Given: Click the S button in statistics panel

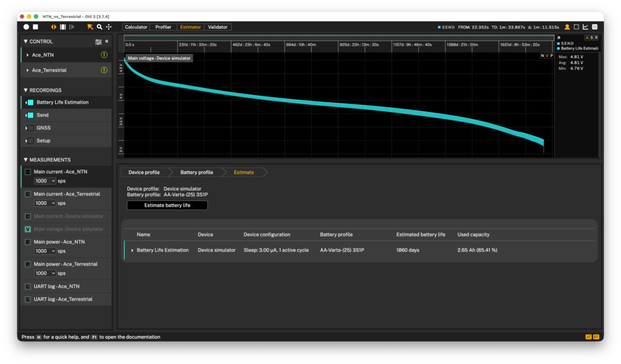Looking at the screenshot, I should coord(592,38).
